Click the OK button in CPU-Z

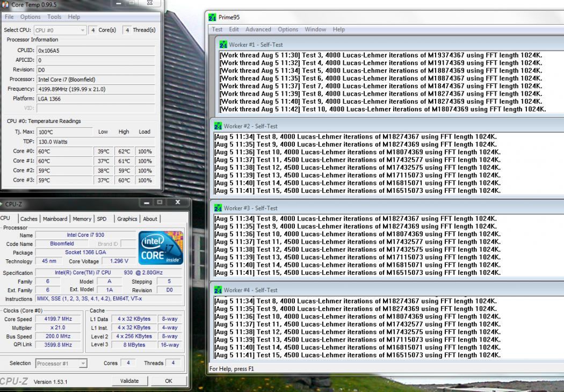click(x=169, y=381)
